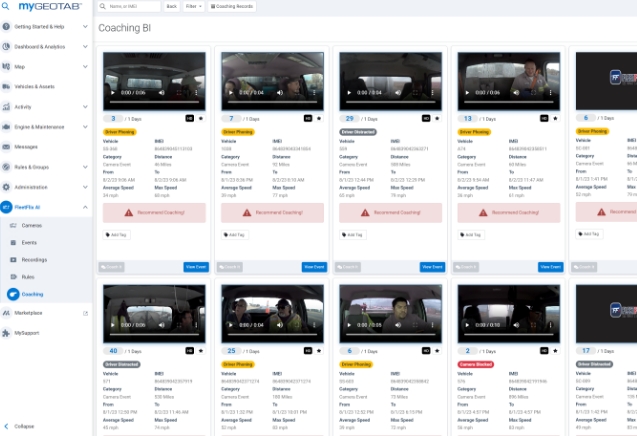
Task: Mute the video on the card scored 13
Action: [x=516, y=93]
